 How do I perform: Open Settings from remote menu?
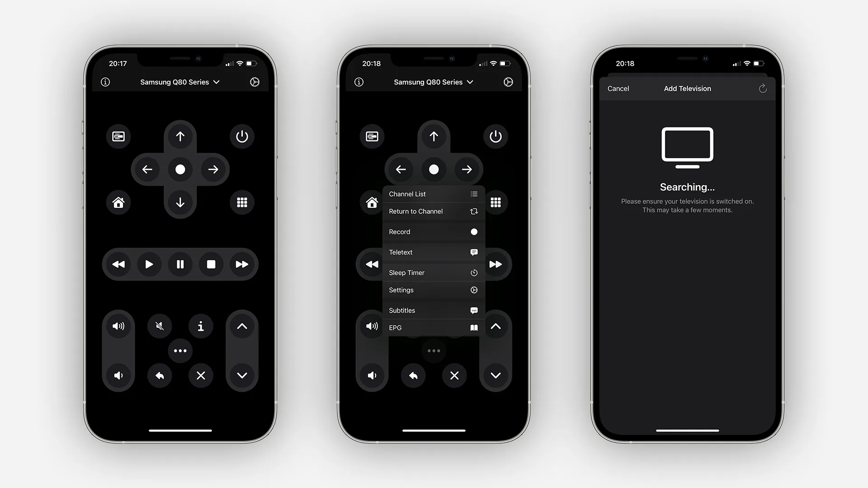pyautogui.click(x=433, y=290)
